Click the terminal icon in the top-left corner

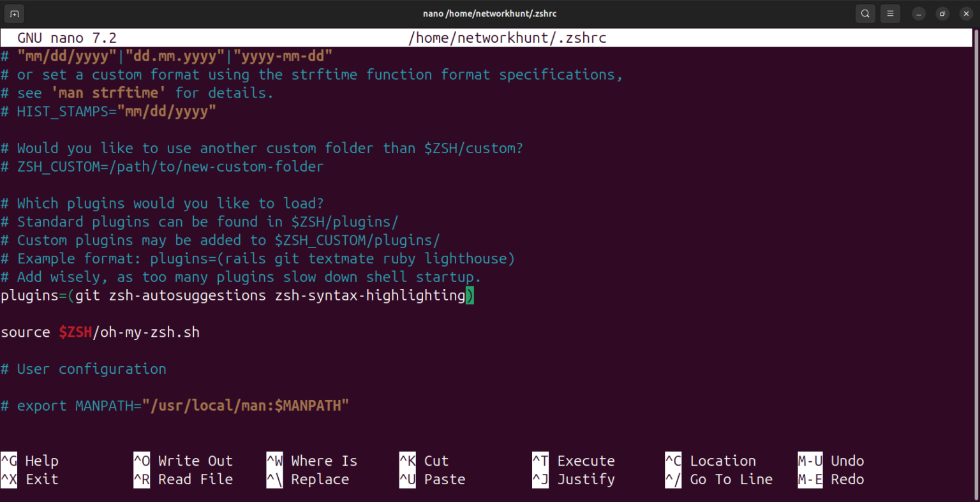click(x=13, y=13)
